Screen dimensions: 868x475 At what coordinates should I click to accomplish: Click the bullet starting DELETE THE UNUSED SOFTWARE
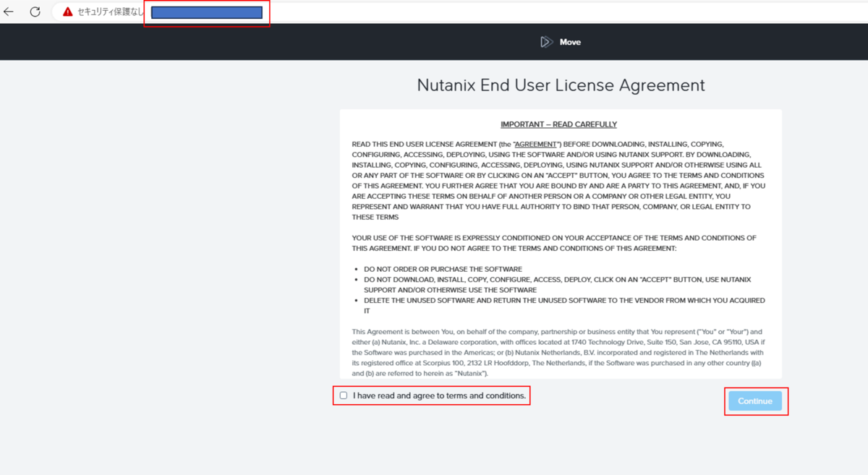click(564, 305)
